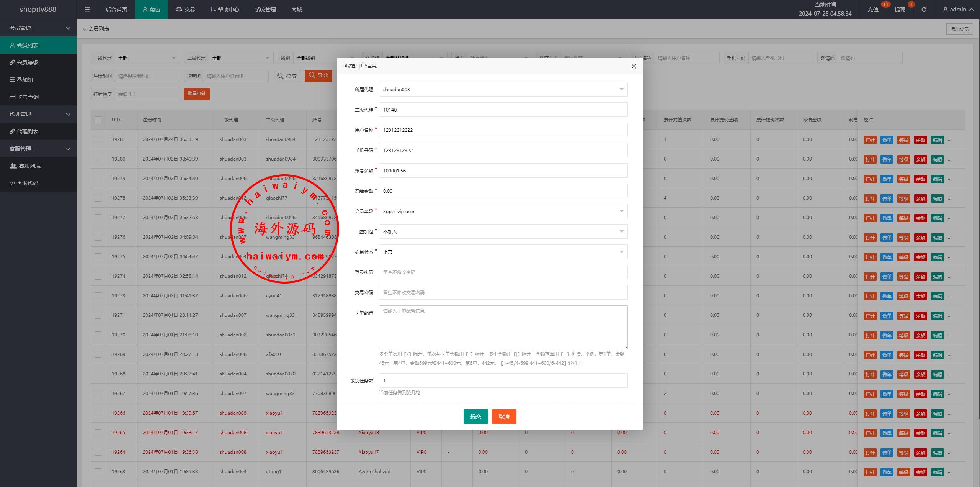This screenshot has height=487, width=980.
Task: Open 叠加组 in the sidebar
Action: tap(24, 80)
